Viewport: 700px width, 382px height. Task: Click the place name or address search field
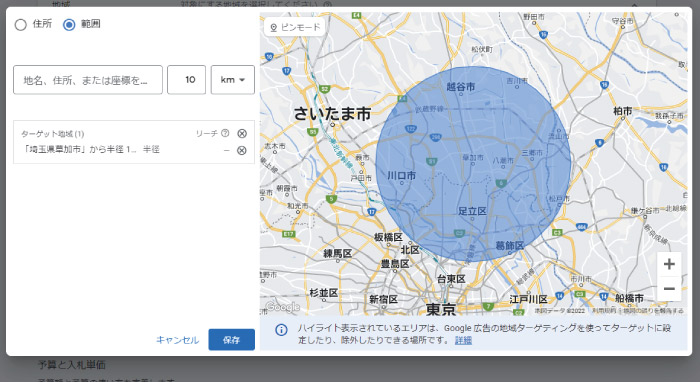click(x=88, y=80)
